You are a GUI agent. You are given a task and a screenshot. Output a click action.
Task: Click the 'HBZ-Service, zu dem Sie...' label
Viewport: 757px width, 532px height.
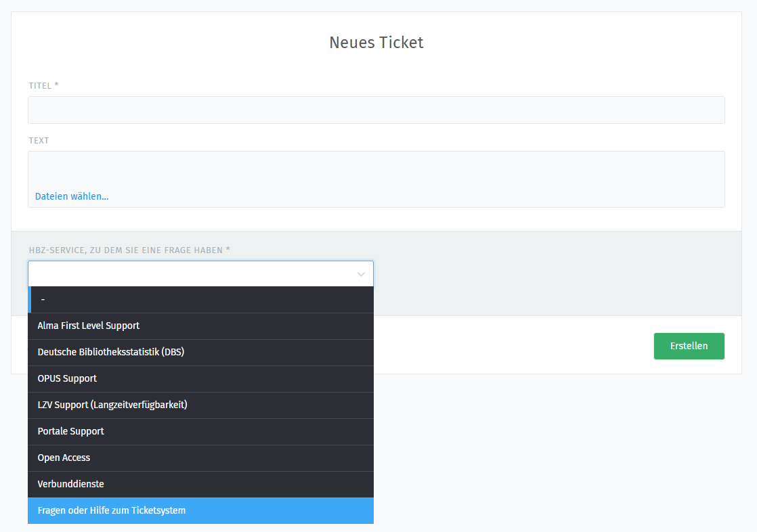coord(129,250)
